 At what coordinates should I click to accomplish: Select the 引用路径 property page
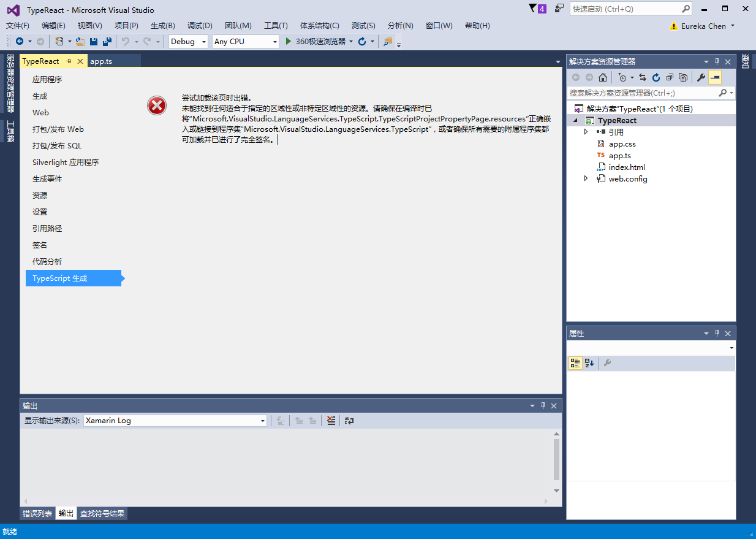click(x=47, y=229)
